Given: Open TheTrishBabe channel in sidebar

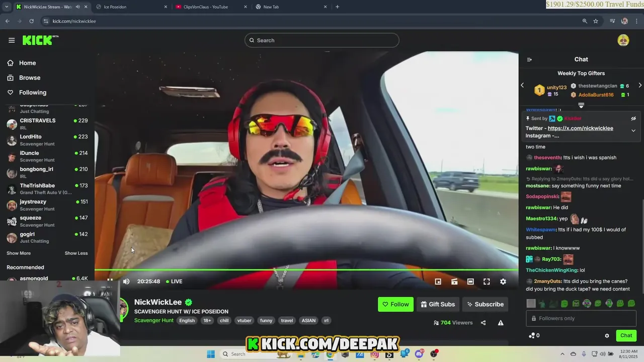Looking at the screenshot, I should [x=47, y=189].
